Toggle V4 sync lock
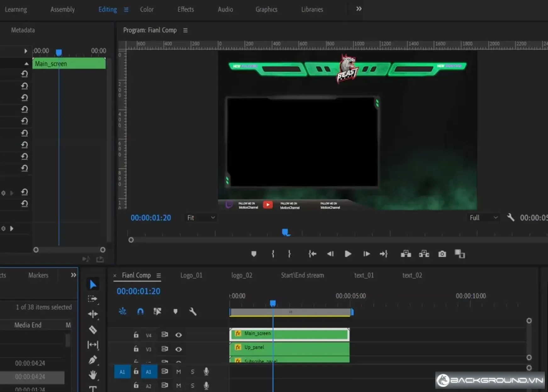 pyautogui.click(x=165, y=334)
